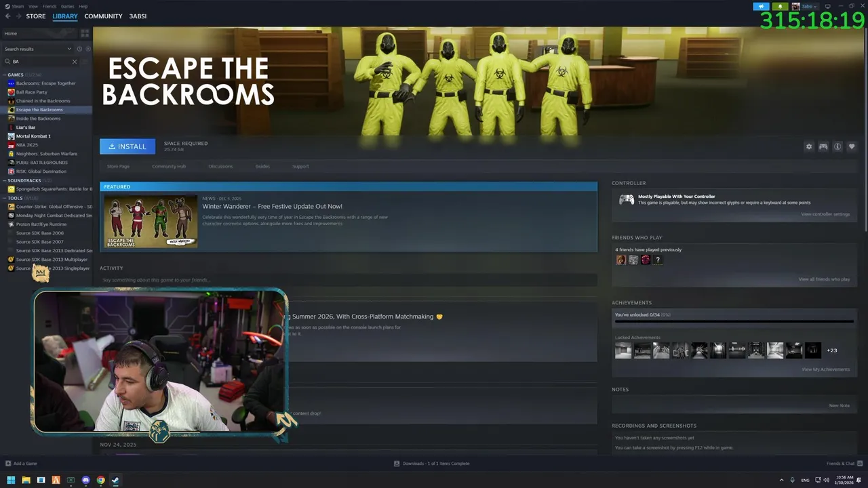This screenshot has height=488, width=868.
Task: Switch to the STORE tab
Action: pyautogui.click(x=36, y=16)
